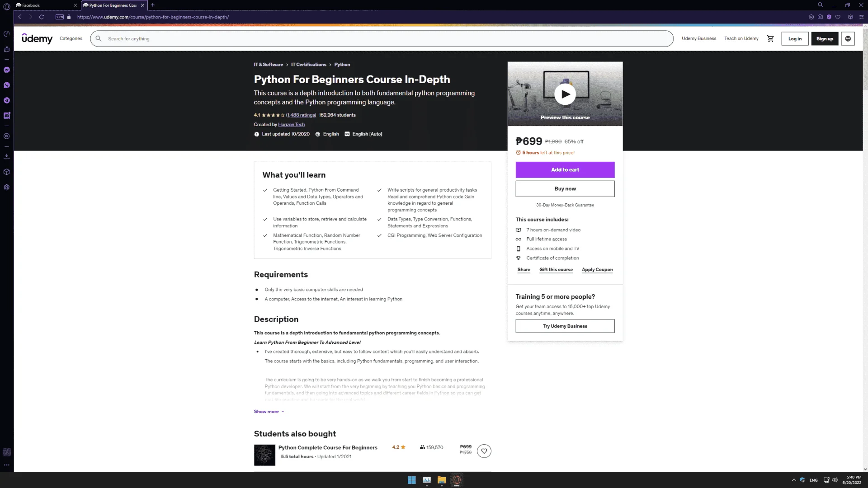868x488 pixels.
Task: Select the Python For Beginners tab
Action: [x=111, y=5]
